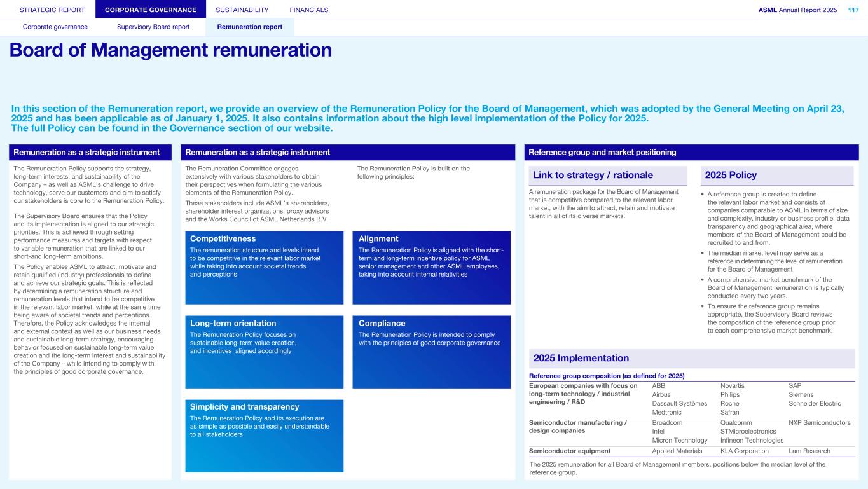Click the Alignment principle tile
This screenshot has height=489, width=868.
point(431,267)
